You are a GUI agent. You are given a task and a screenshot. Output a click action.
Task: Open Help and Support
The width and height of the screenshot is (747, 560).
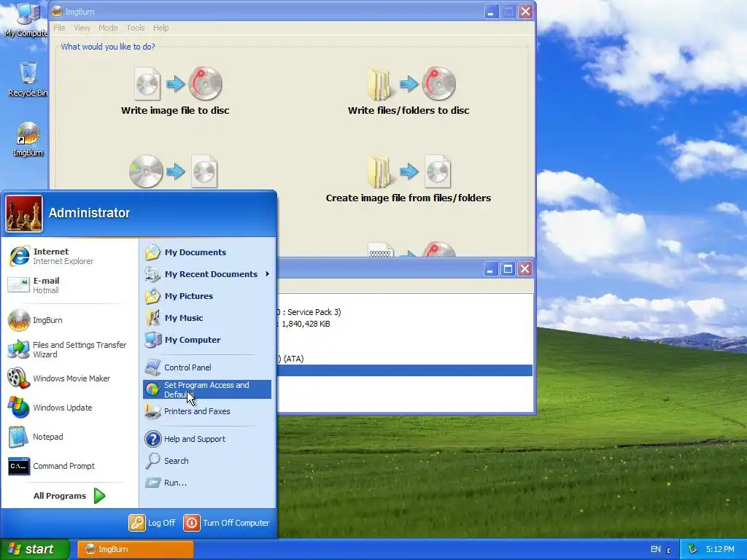(x=206, y=439)
